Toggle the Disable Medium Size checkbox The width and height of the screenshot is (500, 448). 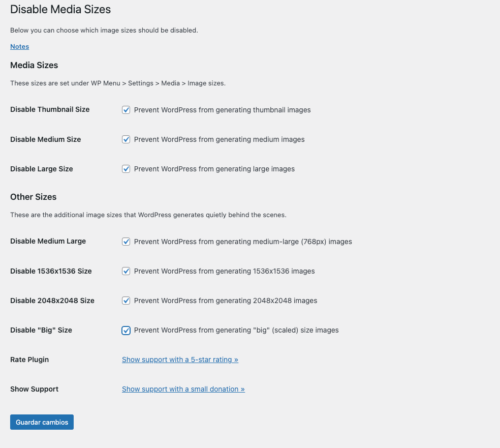pos(126,139)
